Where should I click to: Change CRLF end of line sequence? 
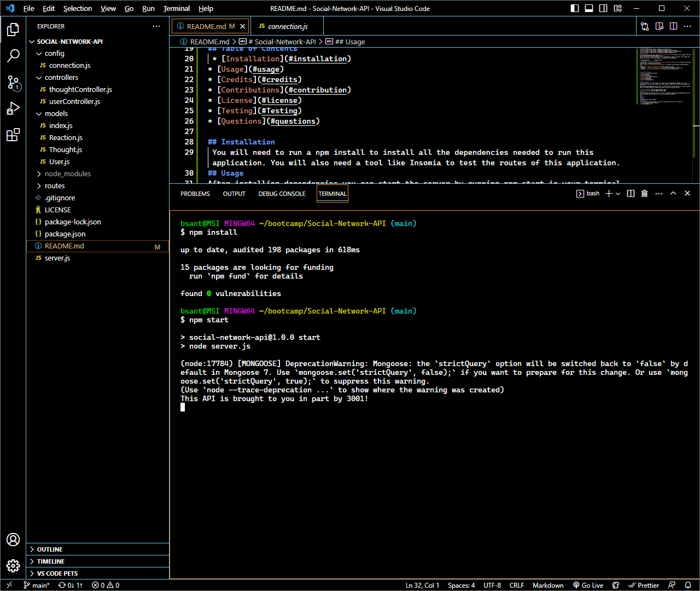(x=517, y=585)
